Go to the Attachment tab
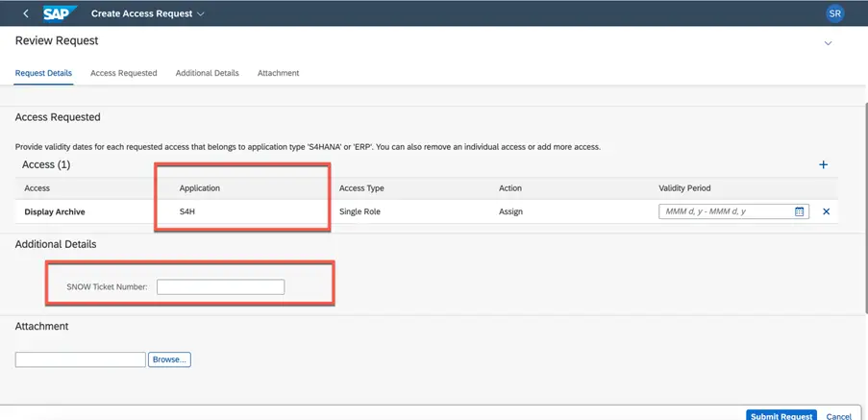The height and width of the screenshot is (420, 868). 278,73
